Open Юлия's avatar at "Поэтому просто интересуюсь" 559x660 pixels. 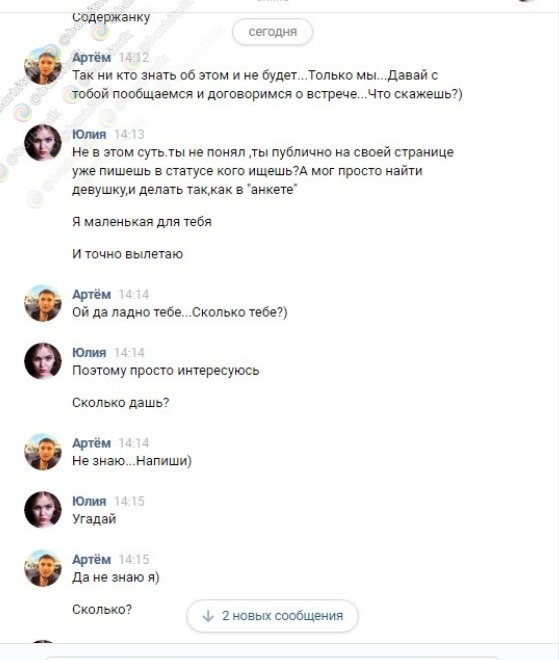(43, 361)
